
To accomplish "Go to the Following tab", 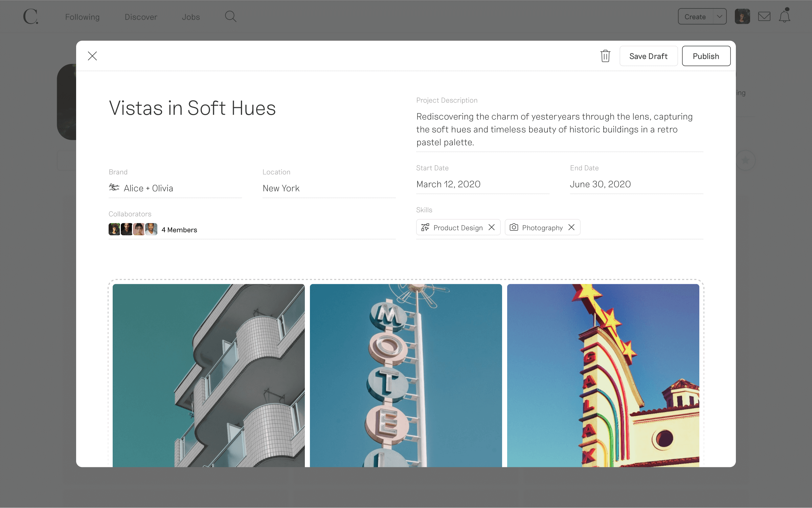I will pos(82,17).
